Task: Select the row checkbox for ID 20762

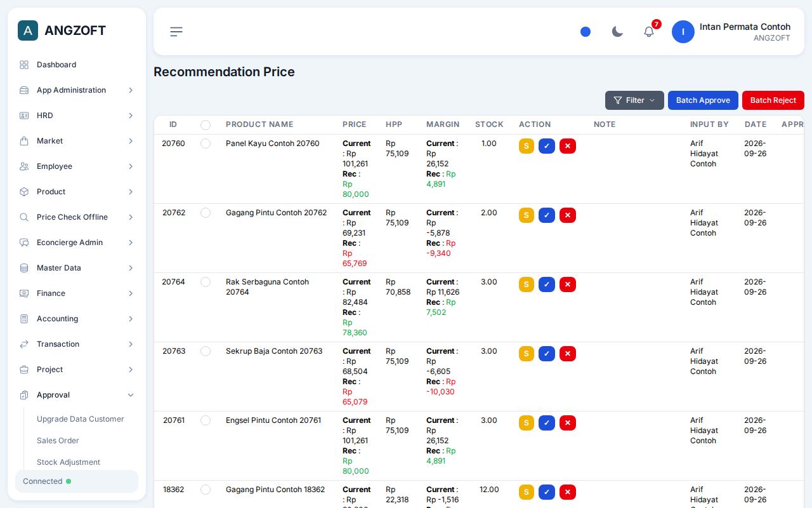Action: [x=206, y=213]
